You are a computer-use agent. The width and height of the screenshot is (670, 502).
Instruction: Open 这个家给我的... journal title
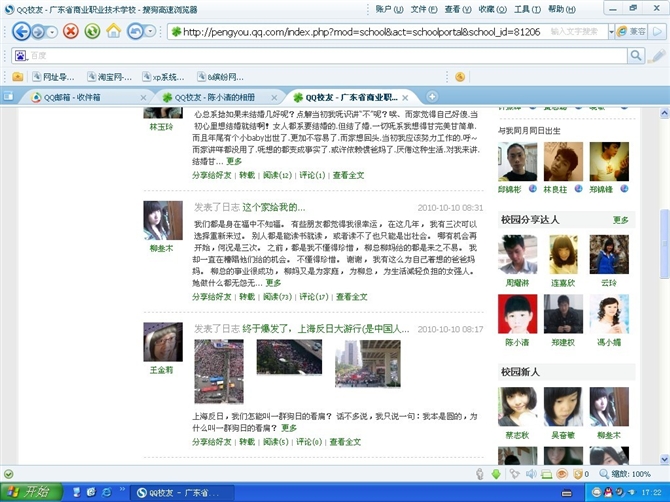click(x=274, y=208)
